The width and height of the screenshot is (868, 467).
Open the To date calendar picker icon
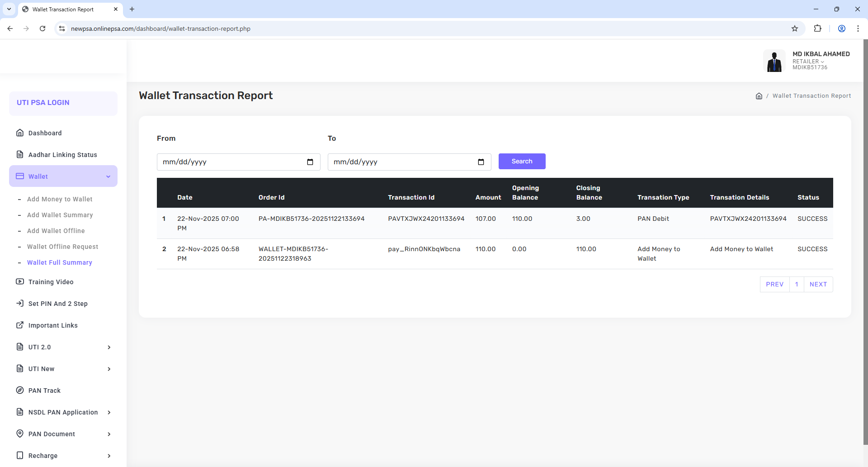[481, 162]
